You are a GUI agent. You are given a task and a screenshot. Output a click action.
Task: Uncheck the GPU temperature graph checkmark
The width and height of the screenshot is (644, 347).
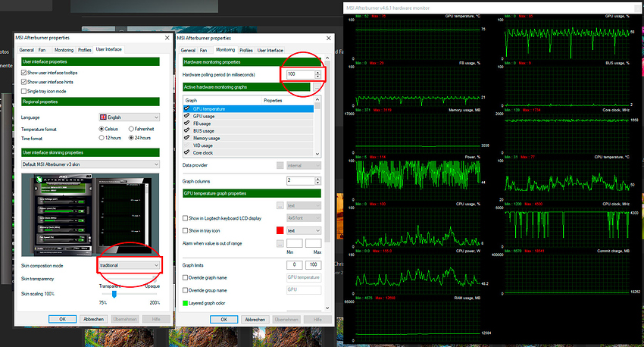coord(187,108)
